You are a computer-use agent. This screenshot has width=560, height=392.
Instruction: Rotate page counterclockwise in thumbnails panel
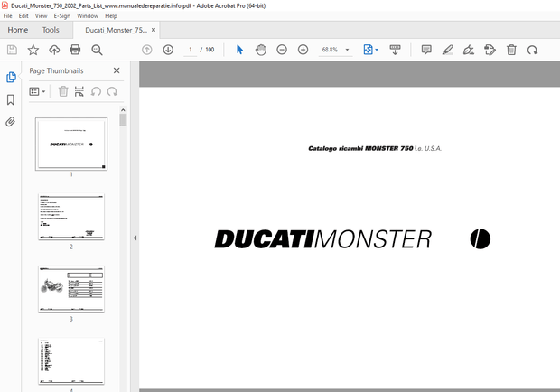(x=96, y=91)
